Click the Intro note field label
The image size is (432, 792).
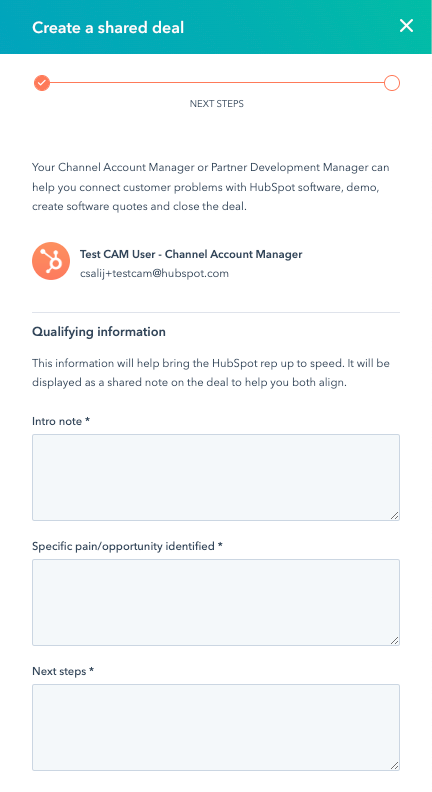tap(61, 421)
